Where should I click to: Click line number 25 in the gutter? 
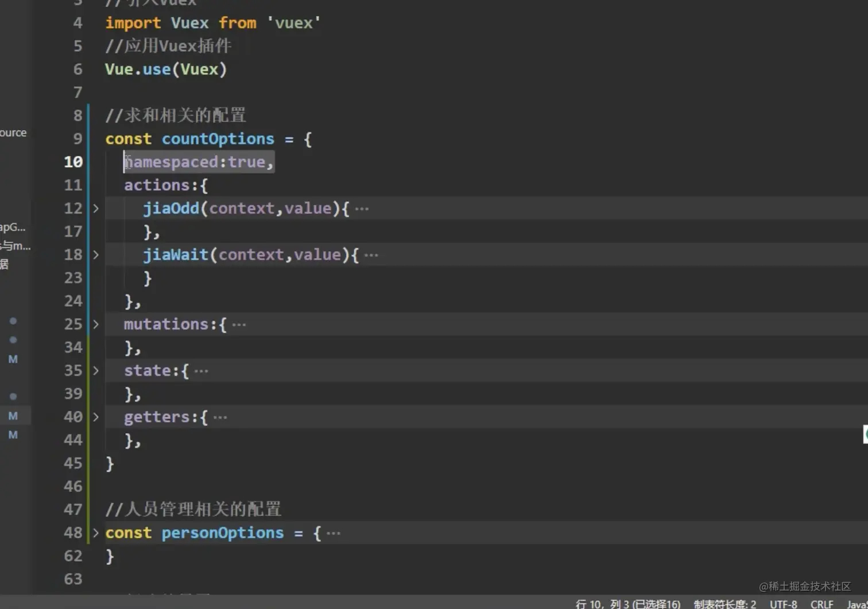tap(73, 324)
